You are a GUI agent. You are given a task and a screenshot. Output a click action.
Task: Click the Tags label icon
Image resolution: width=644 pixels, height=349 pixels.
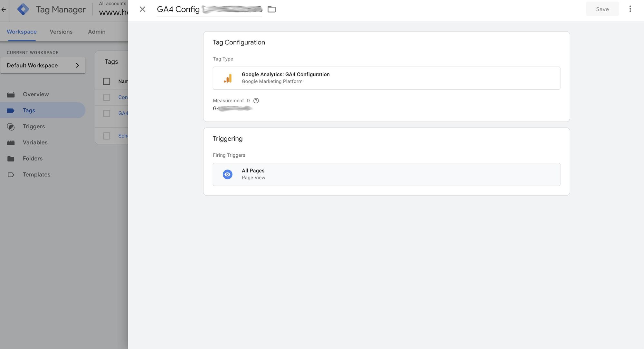pos(11,111)
